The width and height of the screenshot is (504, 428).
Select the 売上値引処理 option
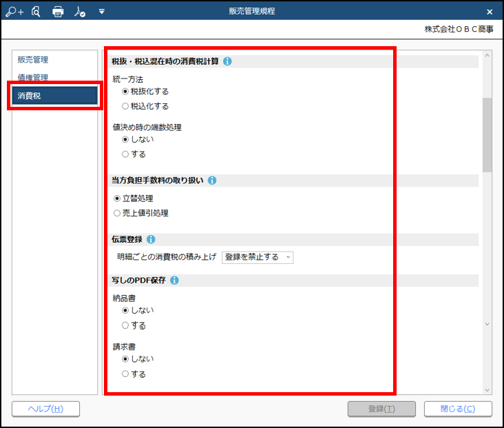[117, 213]
